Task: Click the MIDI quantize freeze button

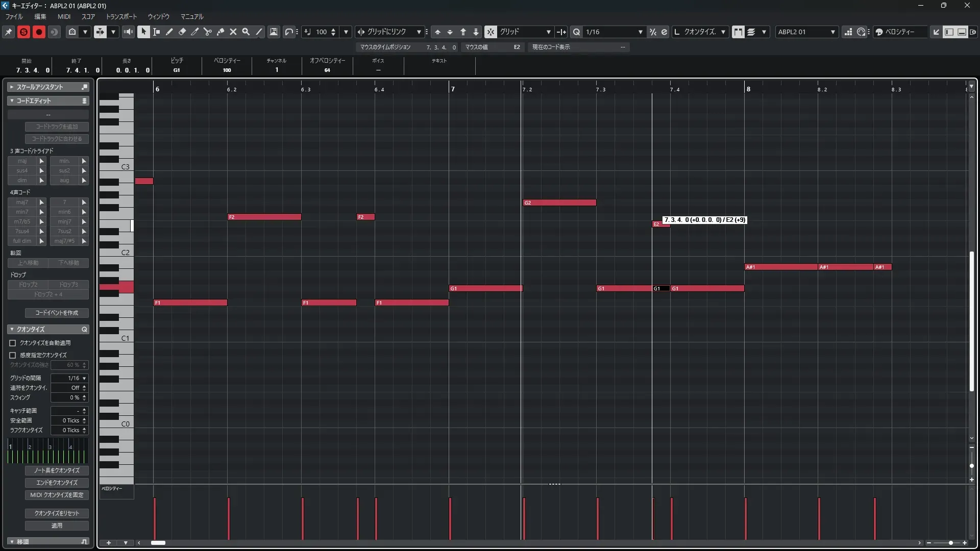Action: tap(57, 495)
